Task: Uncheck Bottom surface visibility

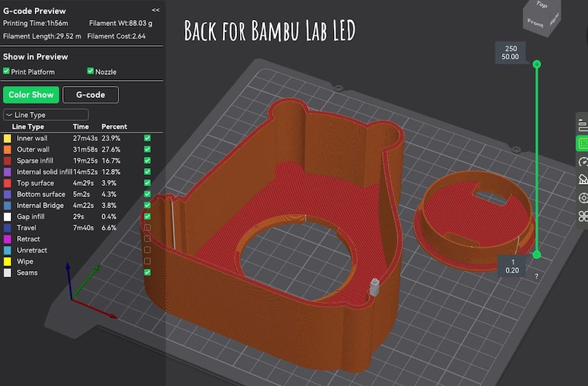Action: (147, 194)
